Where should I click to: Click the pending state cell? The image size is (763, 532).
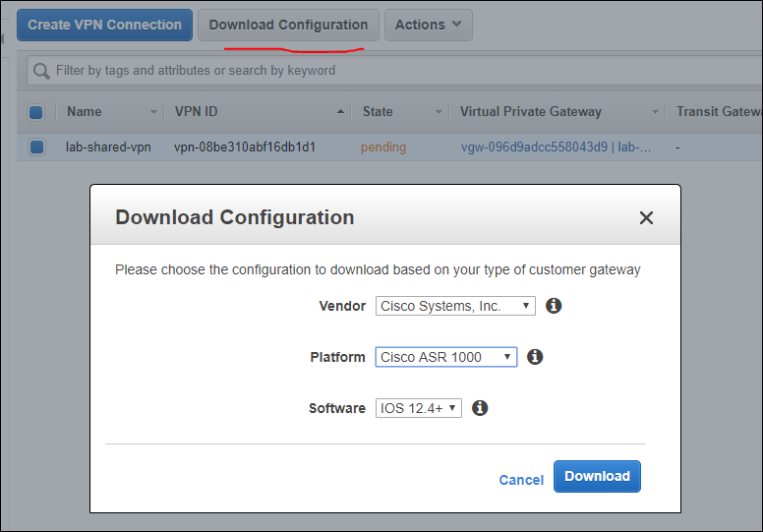click(383, 147)
